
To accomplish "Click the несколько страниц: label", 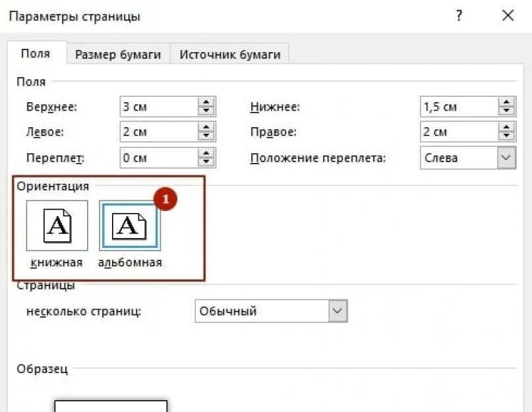I will pyautogui.click(x=84, y=311).
